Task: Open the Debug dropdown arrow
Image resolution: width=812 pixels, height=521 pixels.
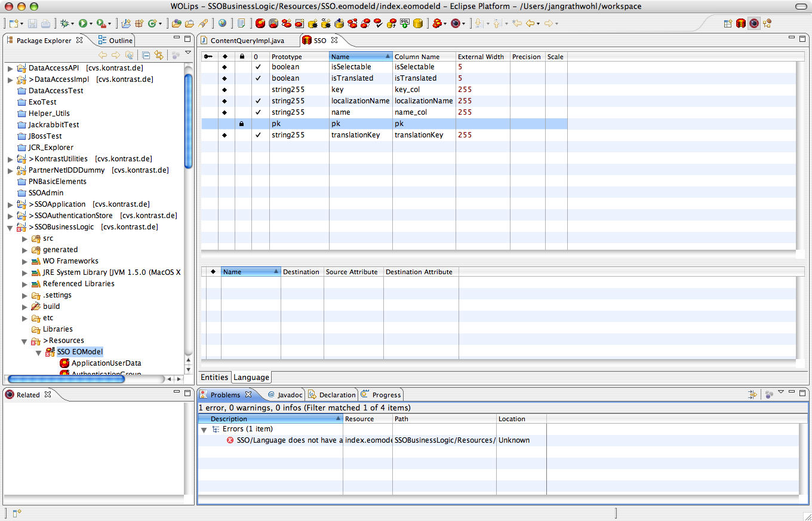Action: (72, 24)
